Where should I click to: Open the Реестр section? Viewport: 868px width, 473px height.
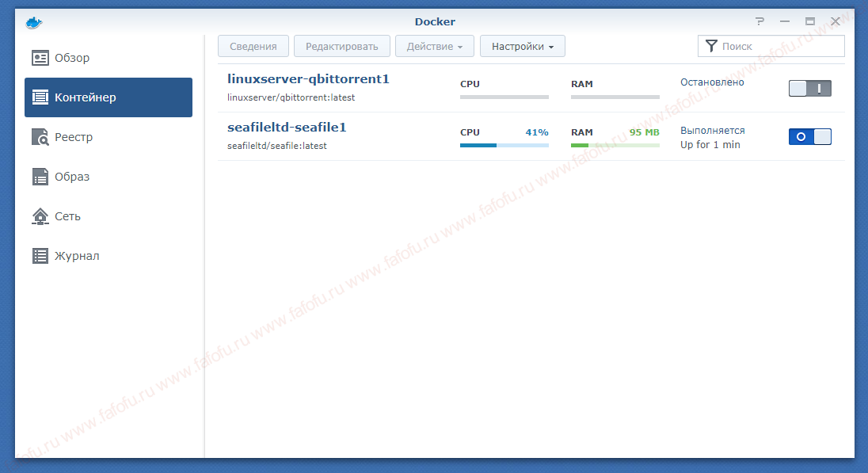tap(108, 137)
